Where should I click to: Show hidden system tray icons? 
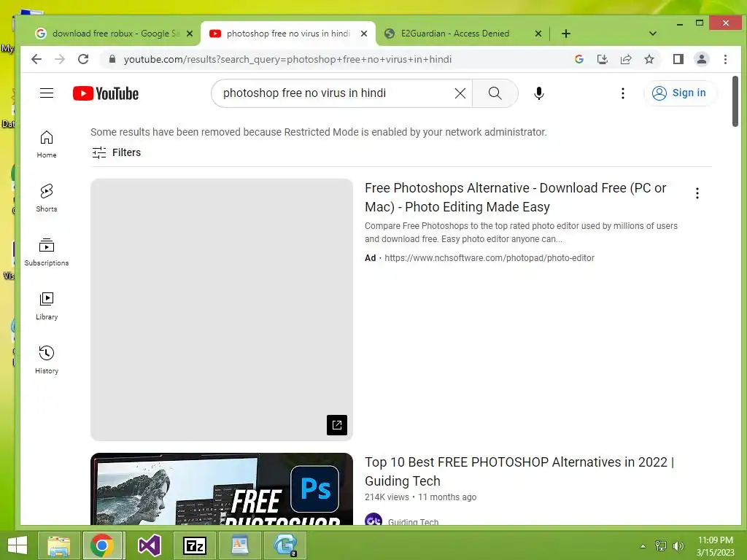[643, 546]
